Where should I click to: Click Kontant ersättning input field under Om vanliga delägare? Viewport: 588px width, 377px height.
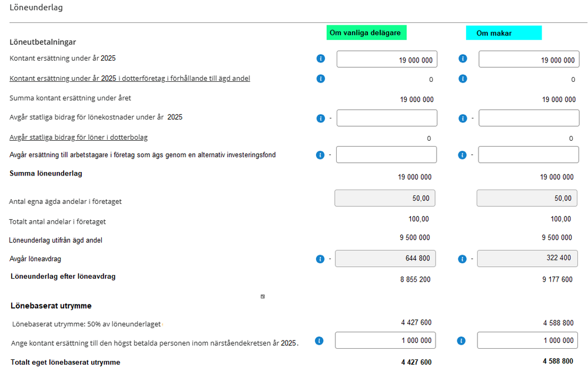click(x=387, y=59)
